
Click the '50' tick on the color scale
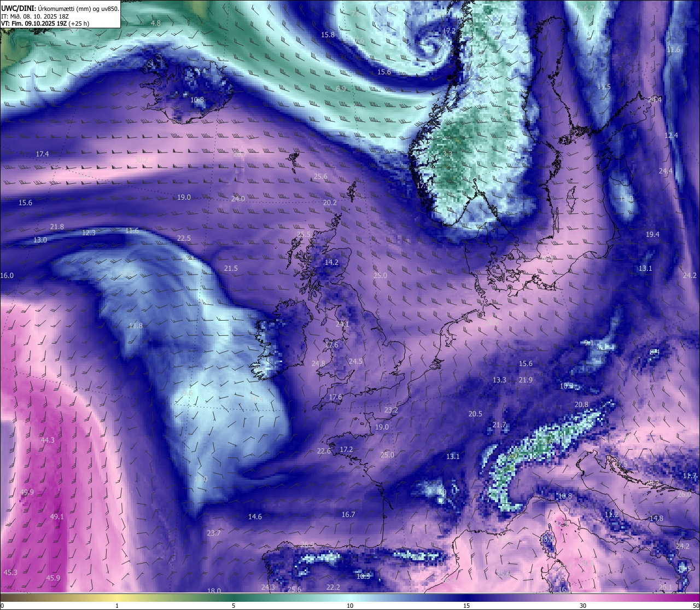click(x=695, y=606)
